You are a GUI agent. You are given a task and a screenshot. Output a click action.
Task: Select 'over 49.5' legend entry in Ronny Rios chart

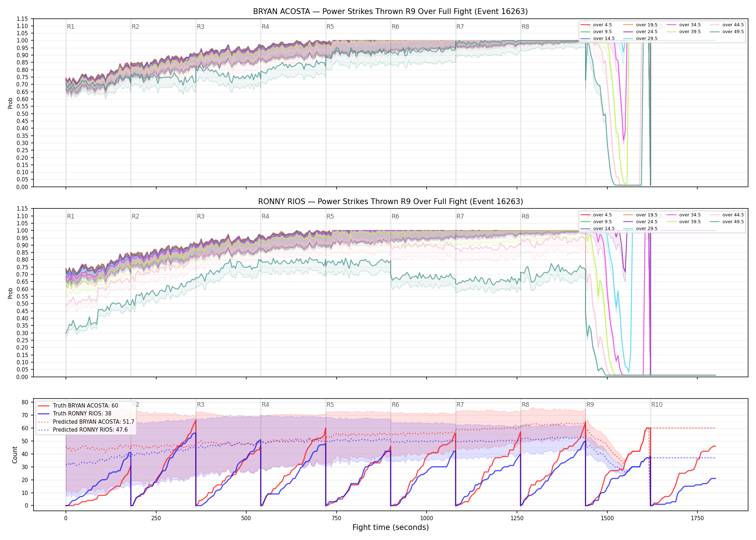[x=727, y=222]
